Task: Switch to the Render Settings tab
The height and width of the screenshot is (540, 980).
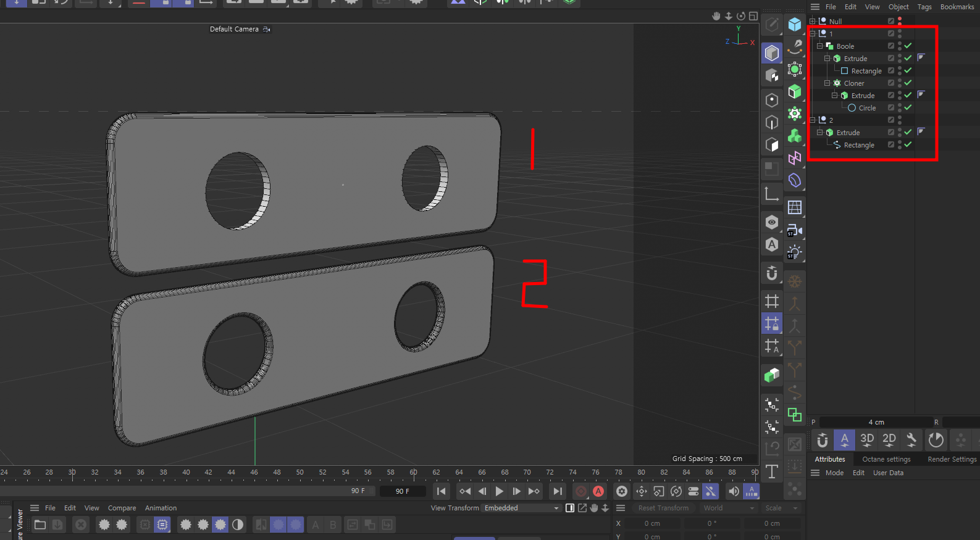Action: coord(952,459)
